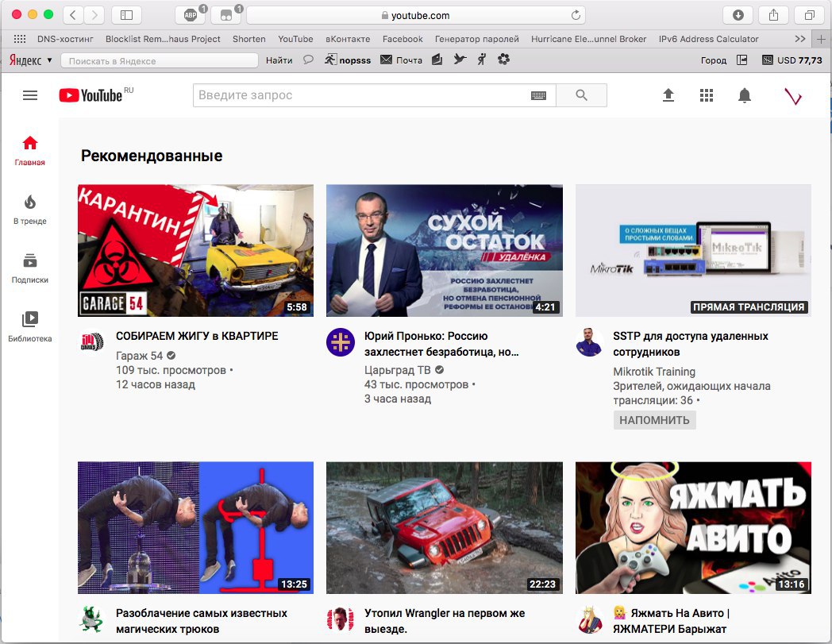The width and height of the screenshot is (832, 644).
Task: Open the MikroTik live stream thumbnail
Action: click(693, 251)
